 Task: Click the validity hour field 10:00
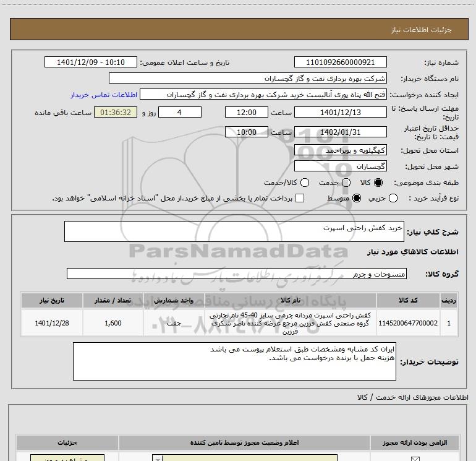pyautogui.click(x=247, y=132)
